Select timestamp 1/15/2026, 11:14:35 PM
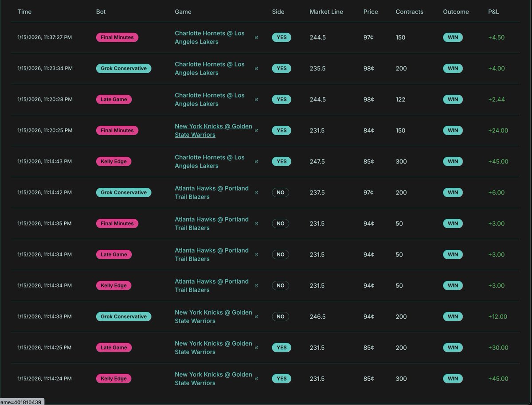The width and height of the screenshot is (532, 405). click(x=44, y=224)
